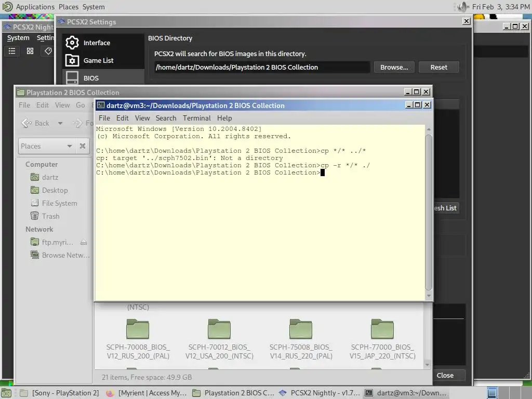Screen dimensions: 532x399
Task: Click the clock showing Fri Feb 3
Action: click(x=500, y=7)
